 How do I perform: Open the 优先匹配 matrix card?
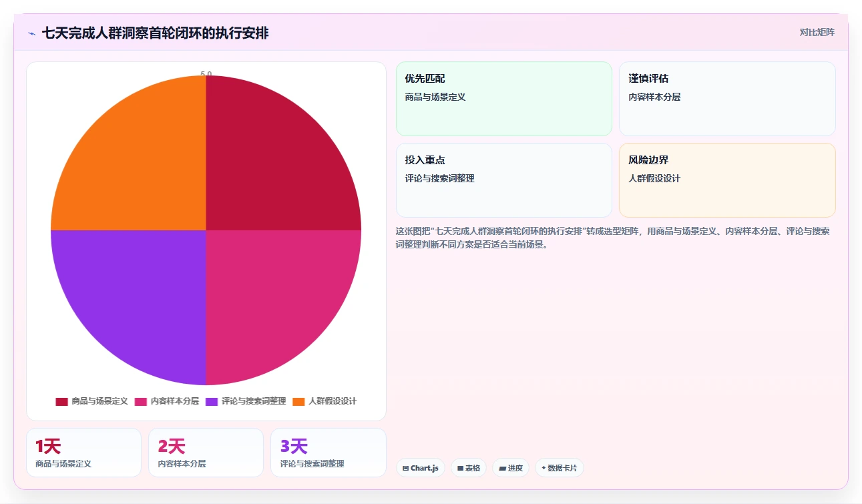504,99
